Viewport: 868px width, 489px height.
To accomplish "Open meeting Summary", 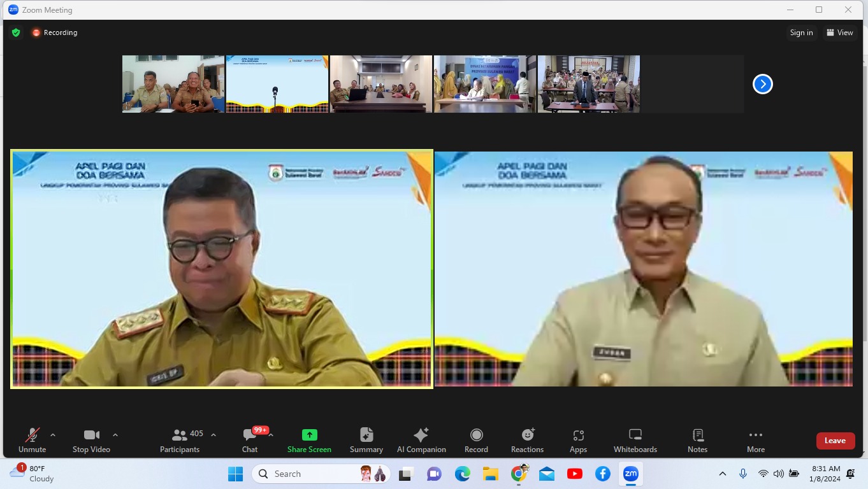I will coord(366,440).
